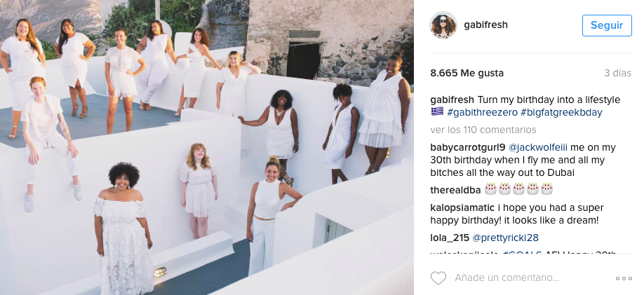Viewport: 644px width, 295px height.
Task: Click the @prettyricki28 mention
Action: point(504,238)
